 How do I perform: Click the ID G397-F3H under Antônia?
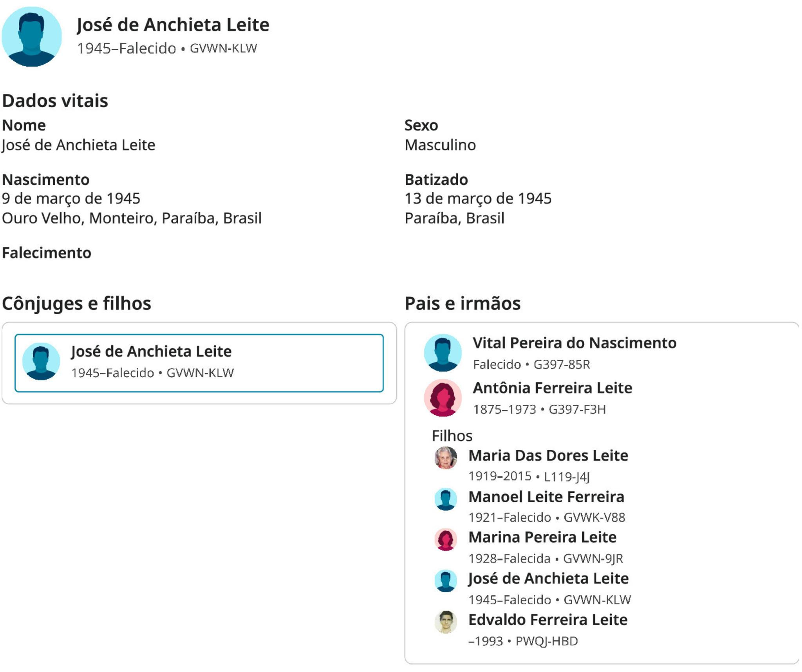577,410
